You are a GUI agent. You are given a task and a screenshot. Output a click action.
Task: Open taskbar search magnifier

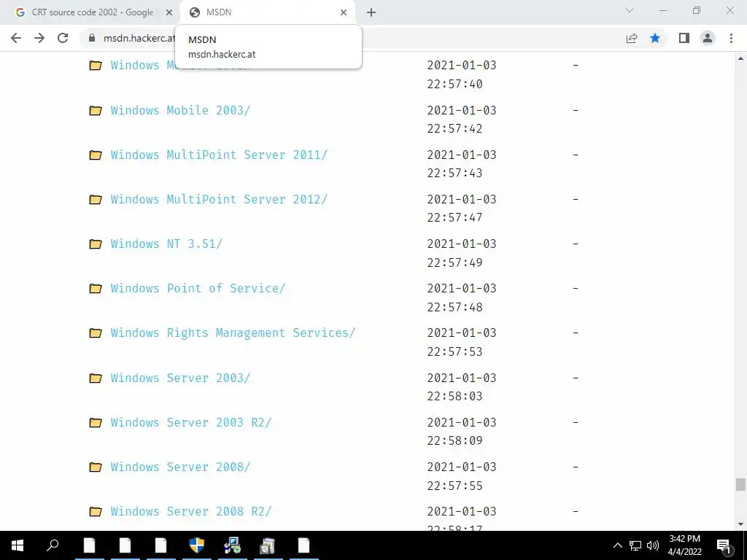point(53,545)
